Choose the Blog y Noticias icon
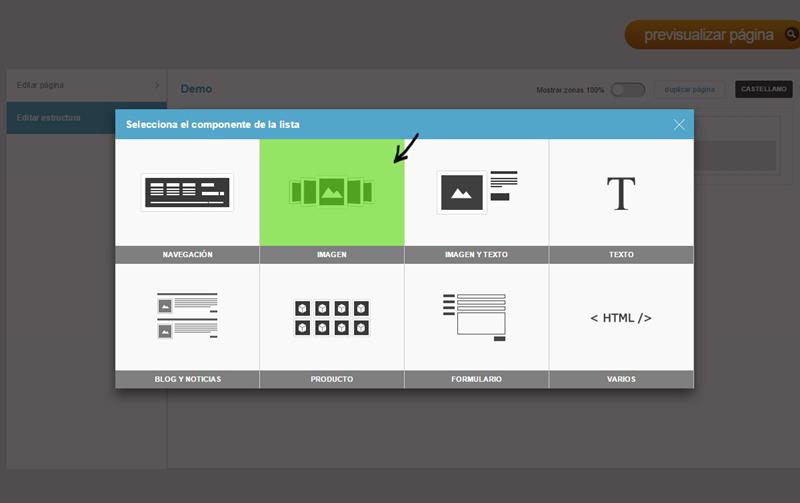The height and width of the screenshot is (503, 800). (x=187, y=316)
